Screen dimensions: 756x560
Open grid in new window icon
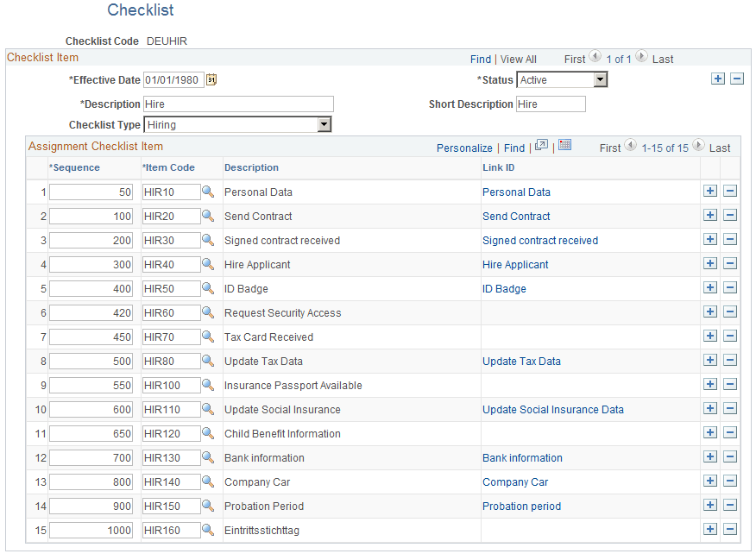pyautogui.click(x=541, y=145)
